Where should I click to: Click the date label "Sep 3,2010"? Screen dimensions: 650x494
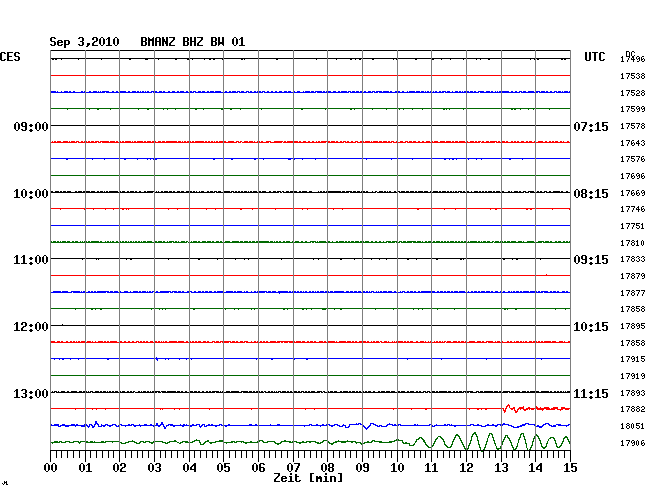[84, 42]
